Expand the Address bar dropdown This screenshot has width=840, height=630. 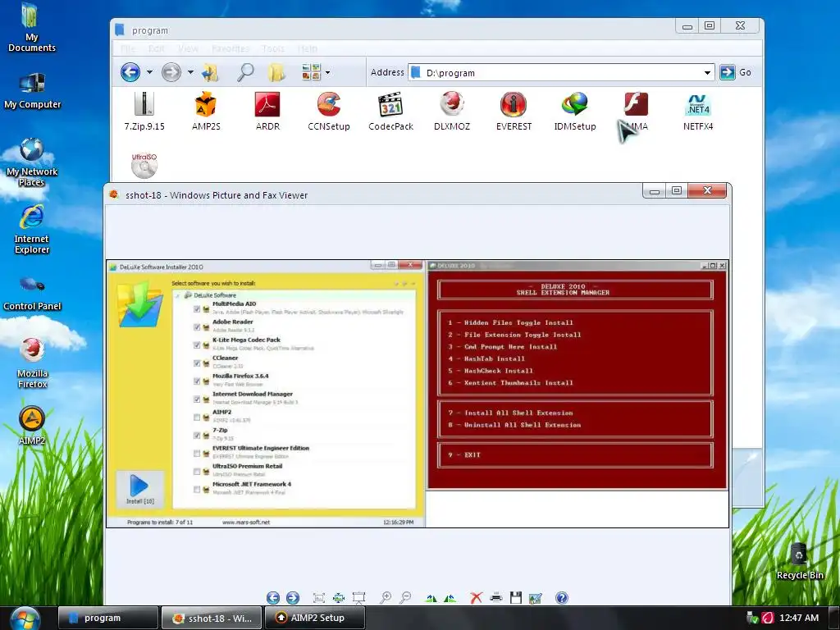707,72
